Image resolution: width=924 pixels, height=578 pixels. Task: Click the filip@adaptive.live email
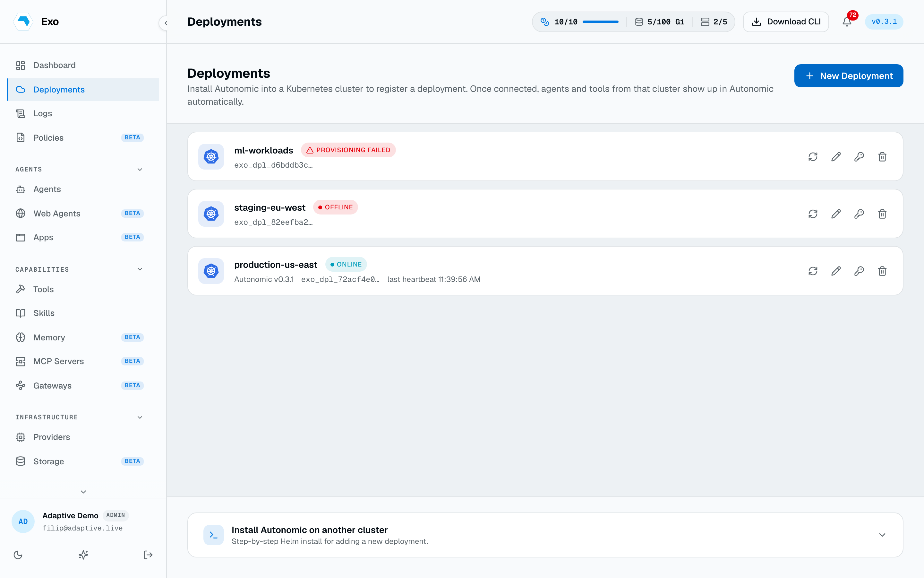click(82, 528)
